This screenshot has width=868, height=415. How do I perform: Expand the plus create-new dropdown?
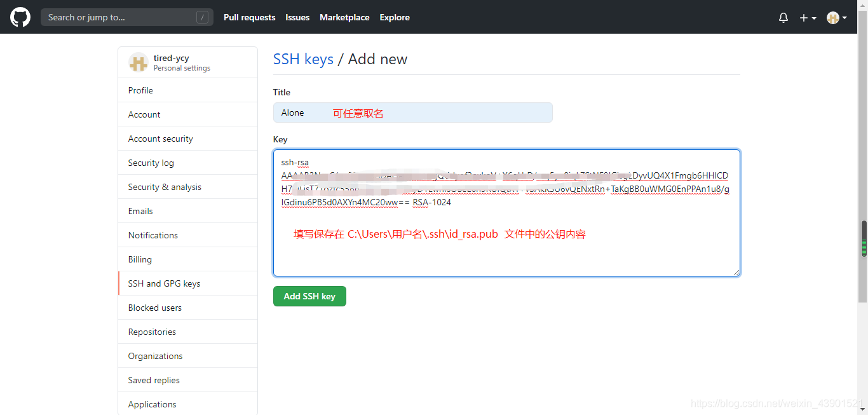pos(808,18)
